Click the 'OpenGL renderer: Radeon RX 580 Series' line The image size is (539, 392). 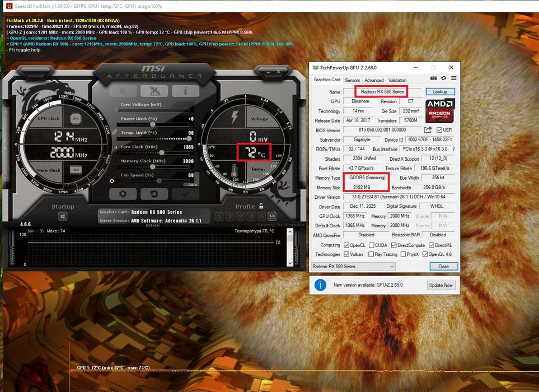[x=51, y=38]
